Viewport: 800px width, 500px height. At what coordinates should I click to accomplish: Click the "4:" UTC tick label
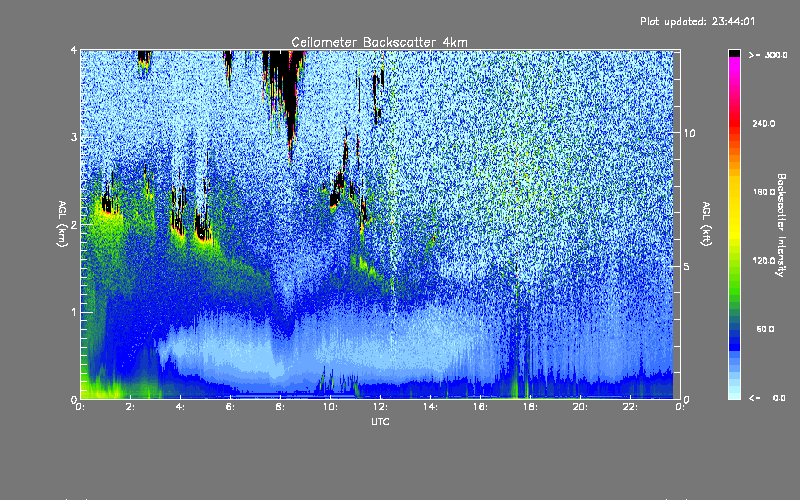(x=181, y=407)
